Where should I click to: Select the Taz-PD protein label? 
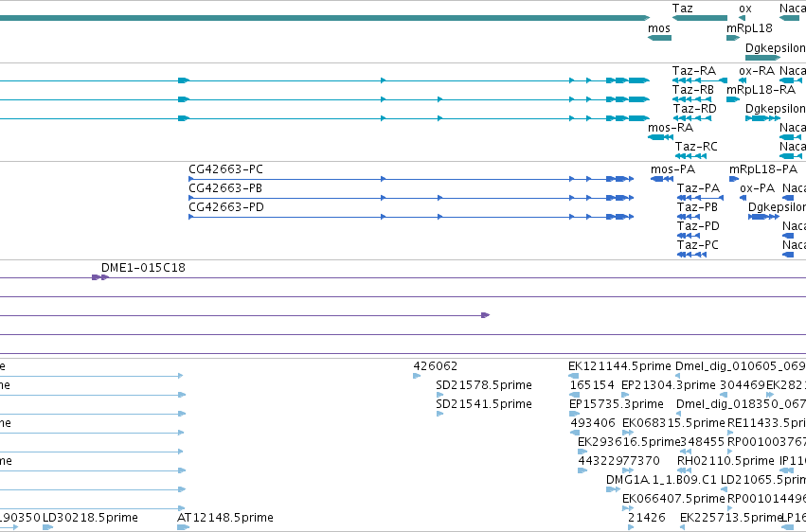(x=698, y=226)
